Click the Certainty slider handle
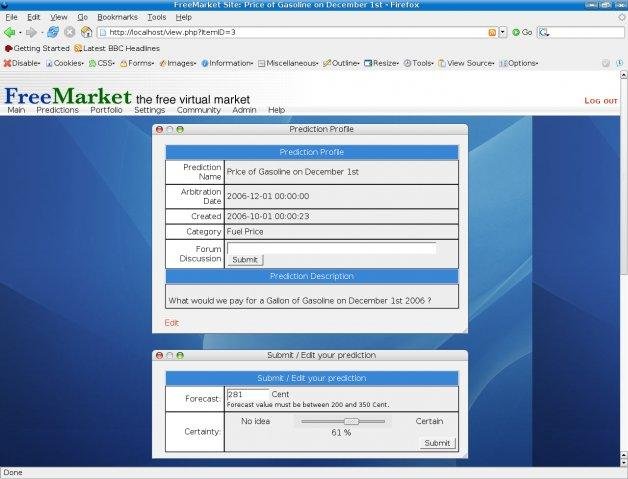The width and height of the screenshot is (628, 479). coord(352,421)
